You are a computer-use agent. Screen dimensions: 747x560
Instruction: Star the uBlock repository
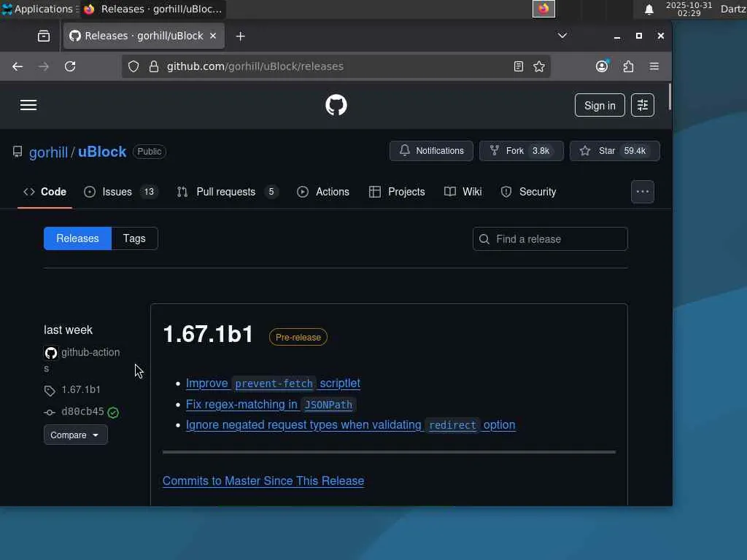(x=614, y=151)
